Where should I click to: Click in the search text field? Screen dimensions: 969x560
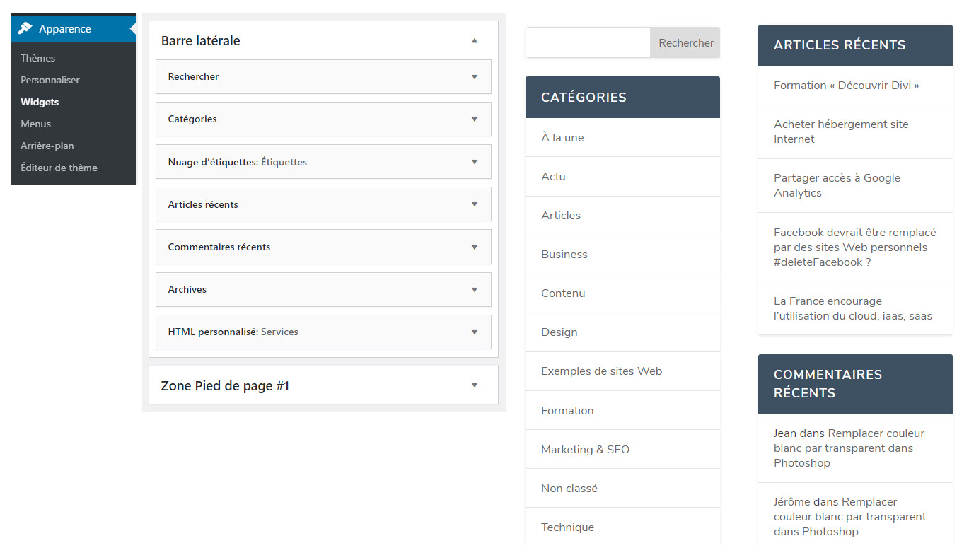point(587,43)
